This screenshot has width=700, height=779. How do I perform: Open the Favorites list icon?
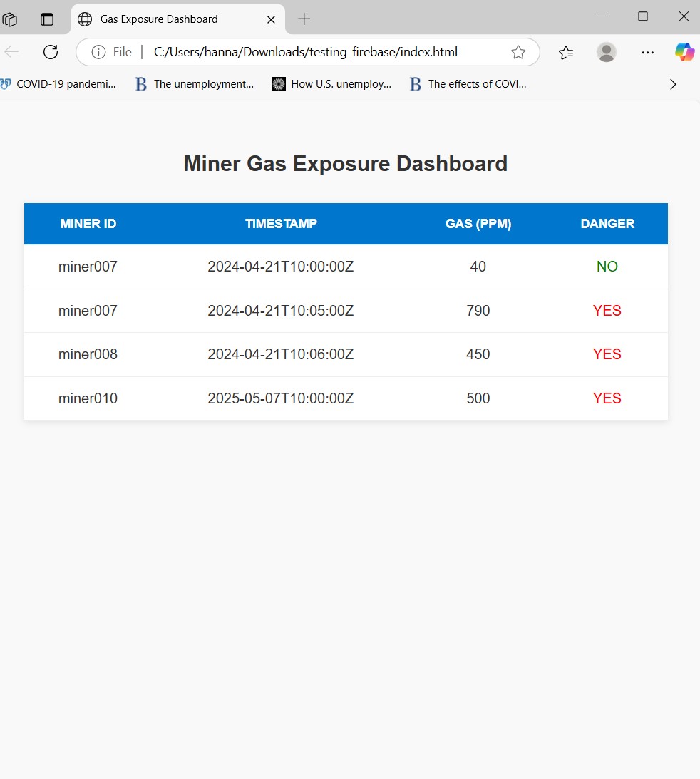[x=566, y=52]
